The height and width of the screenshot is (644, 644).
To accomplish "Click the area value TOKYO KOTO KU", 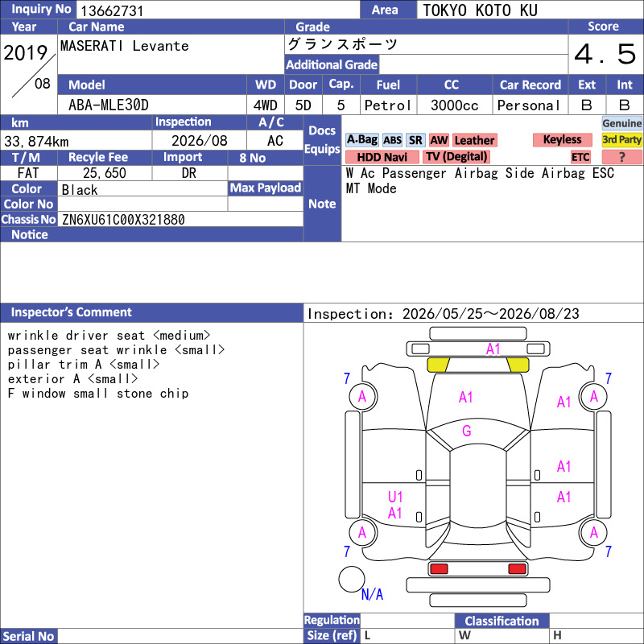I will (480, 10).
